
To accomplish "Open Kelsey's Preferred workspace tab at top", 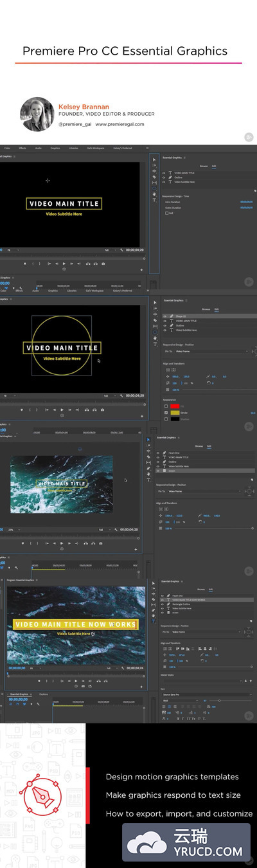I will 123,149.
